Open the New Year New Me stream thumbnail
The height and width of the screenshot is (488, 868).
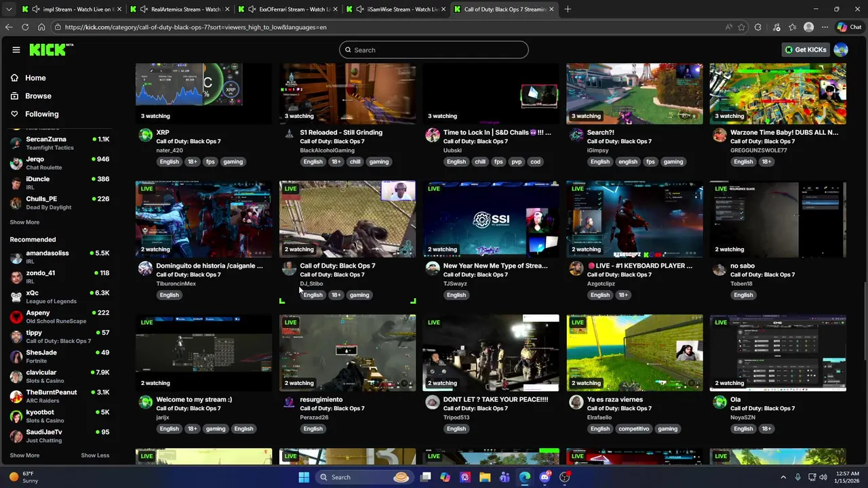[x=491, y=219]
